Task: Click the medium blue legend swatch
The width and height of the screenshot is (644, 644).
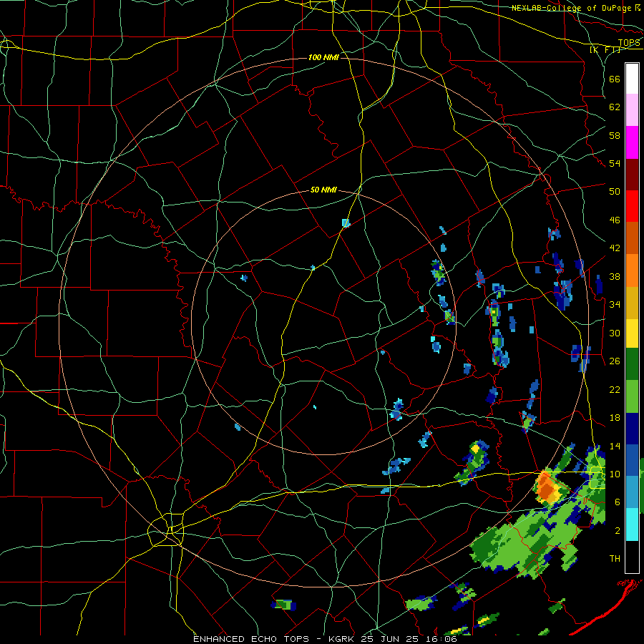Action: pos(632,460)
